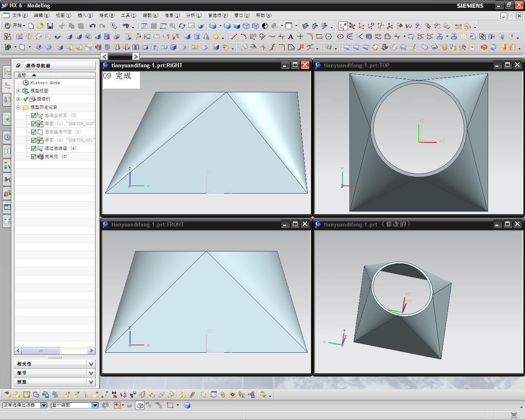Open the 开始 start dropdown
This screenshot has height=420, width=525.
pos(14,25)
